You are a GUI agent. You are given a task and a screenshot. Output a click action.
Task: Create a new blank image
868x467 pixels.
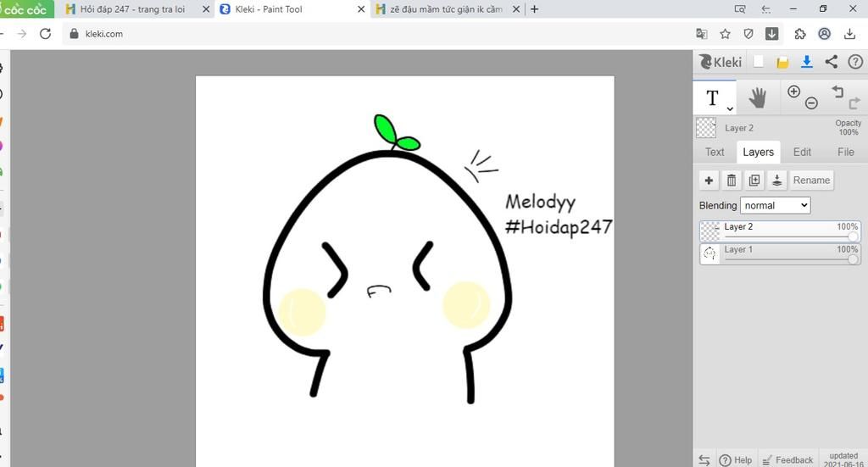[759, 62]
